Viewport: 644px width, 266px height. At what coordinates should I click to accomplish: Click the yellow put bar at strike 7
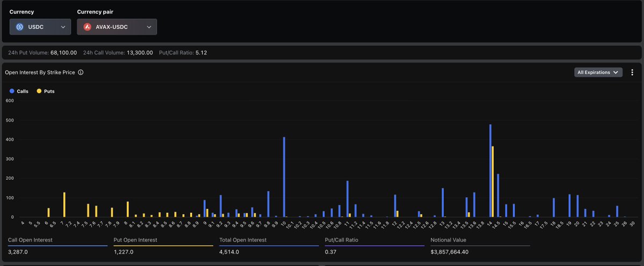[64, 205]
